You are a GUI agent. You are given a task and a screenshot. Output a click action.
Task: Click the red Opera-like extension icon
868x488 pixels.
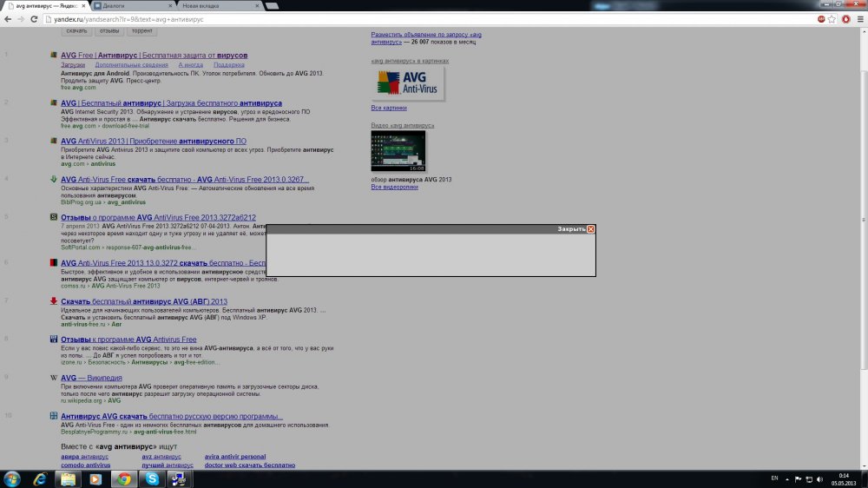(845, 19)
